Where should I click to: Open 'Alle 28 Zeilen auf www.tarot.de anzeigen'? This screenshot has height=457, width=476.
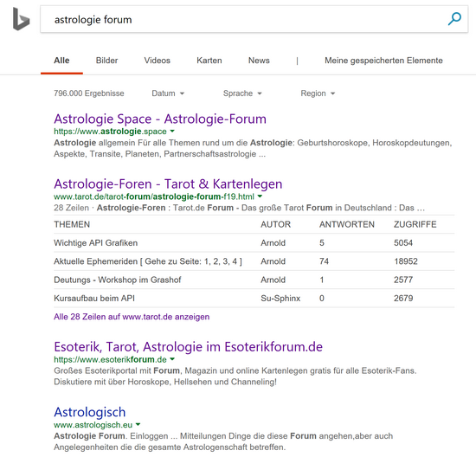132,317
